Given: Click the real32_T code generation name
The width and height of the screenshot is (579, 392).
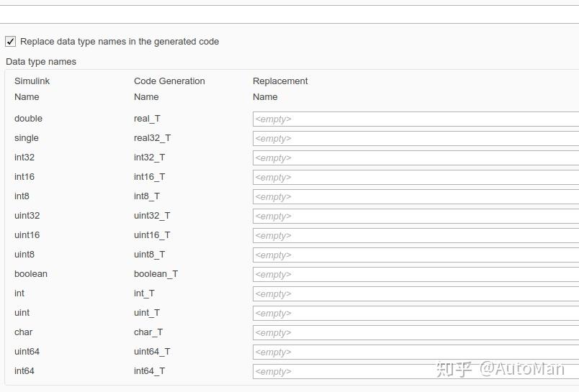Looking at the screenshot, I should click(152, 138).
